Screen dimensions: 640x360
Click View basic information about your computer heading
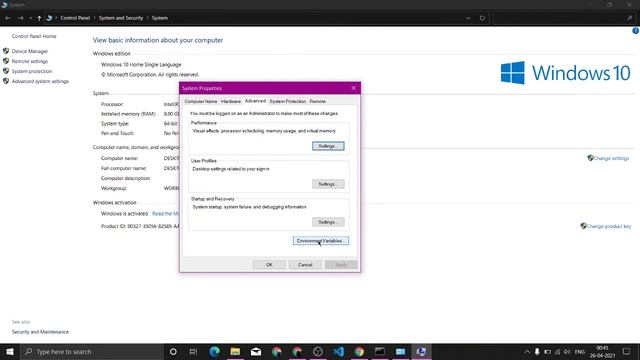pos(158,40)
